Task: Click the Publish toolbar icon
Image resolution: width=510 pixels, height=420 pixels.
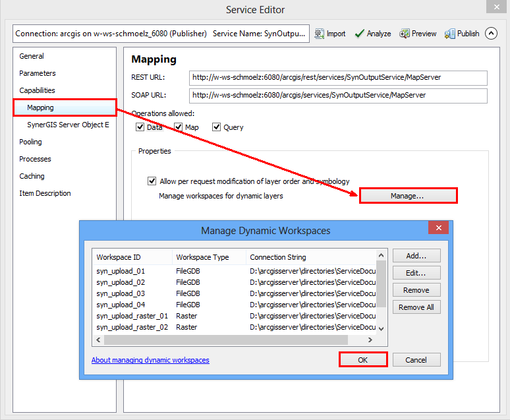Action: coord(451,34)
